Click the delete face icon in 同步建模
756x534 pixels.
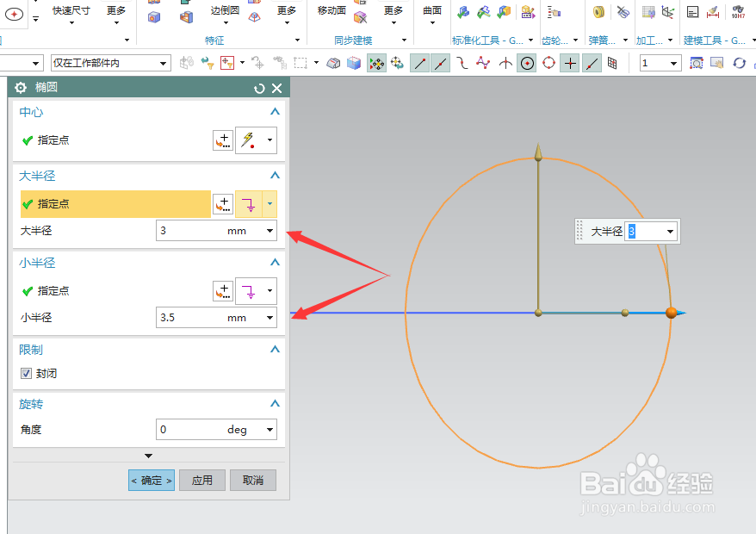[360, 18]
